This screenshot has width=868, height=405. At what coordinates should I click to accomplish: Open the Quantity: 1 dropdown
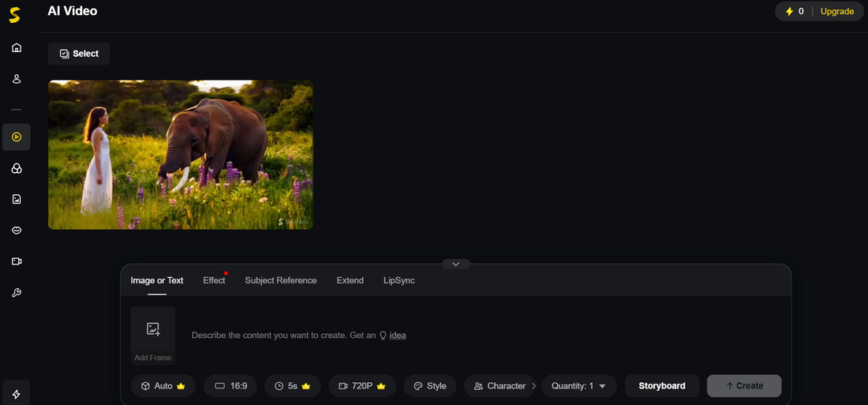coord(578,386)
